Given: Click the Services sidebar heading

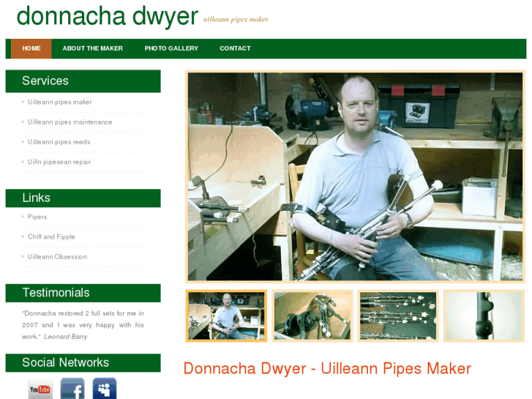Looking at the screenshot, I should pyautogui.click(x=83, y=81).
